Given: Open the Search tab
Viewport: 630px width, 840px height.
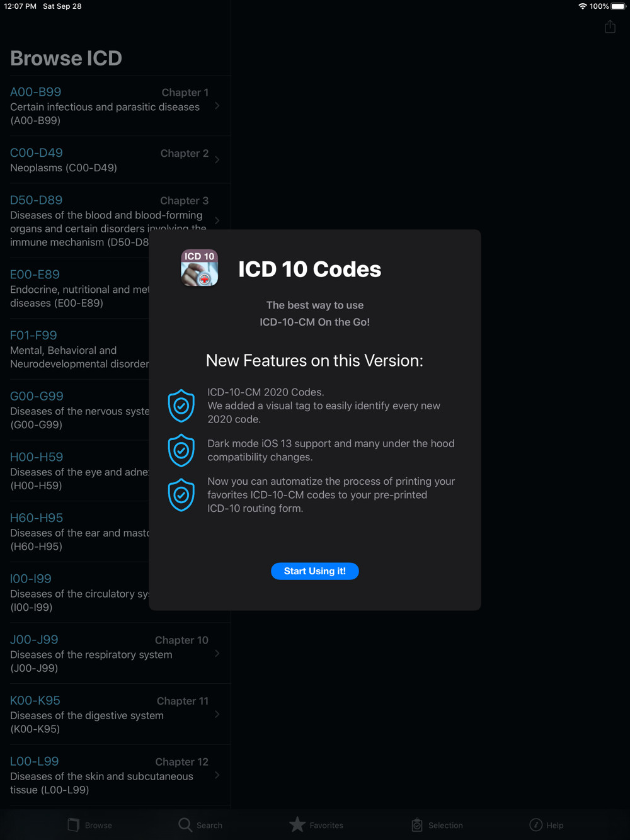Looking at the screenshot, I should (200, 825).
